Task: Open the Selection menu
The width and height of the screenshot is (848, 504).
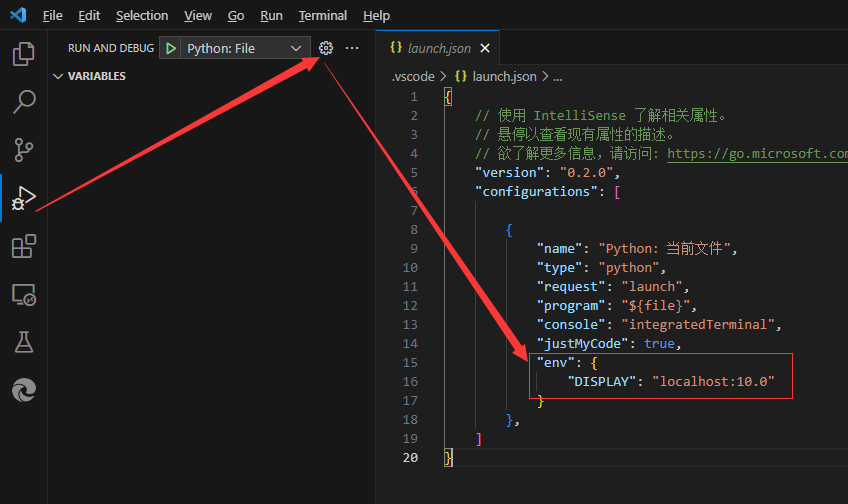Action: [142, 16]
